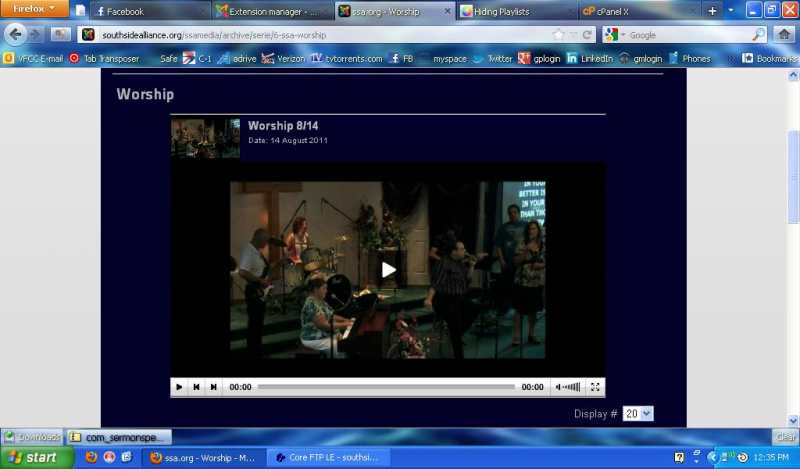Click the page scrollbar down arrow
Image resolution: width=800 pixels, height=469 pixels.
pyautogui.click(x=793, y=421)
